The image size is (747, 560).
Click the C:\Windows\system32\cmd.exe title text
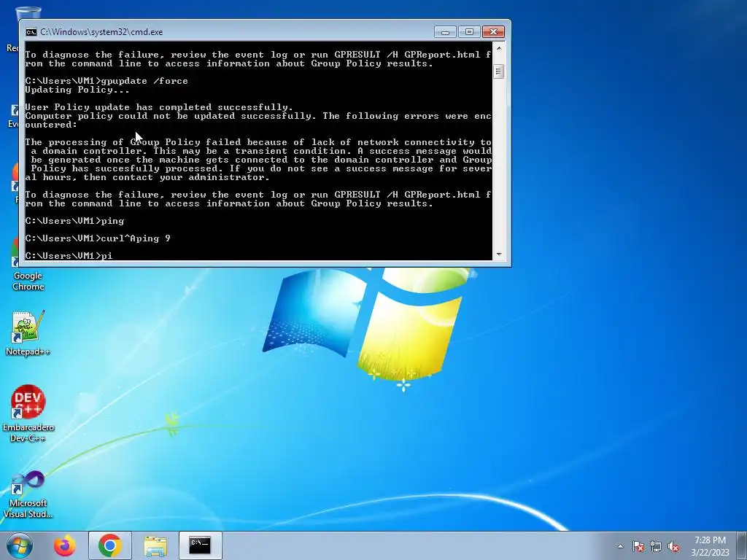(x=101, y=32)
